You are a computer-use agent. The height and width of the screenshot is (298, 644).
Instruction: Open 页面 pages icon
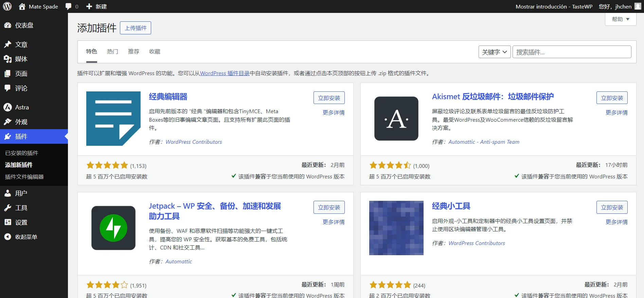(7, 74)
